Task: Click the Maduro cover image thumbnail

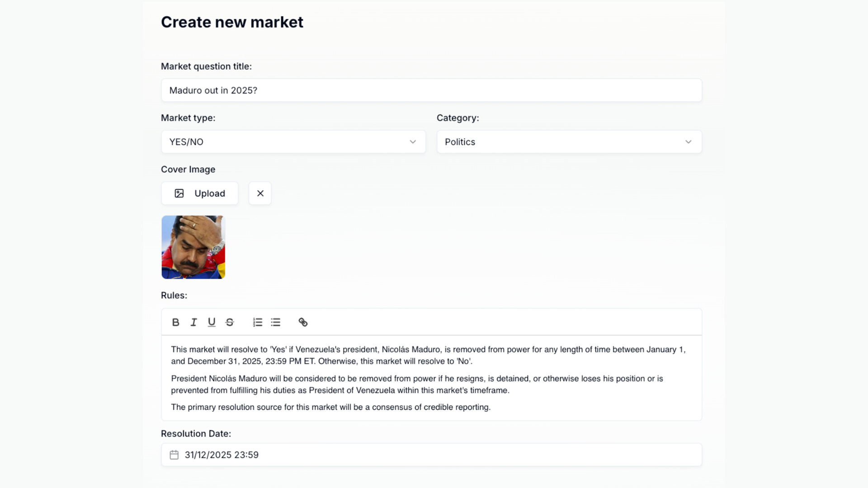Action: 193,247
